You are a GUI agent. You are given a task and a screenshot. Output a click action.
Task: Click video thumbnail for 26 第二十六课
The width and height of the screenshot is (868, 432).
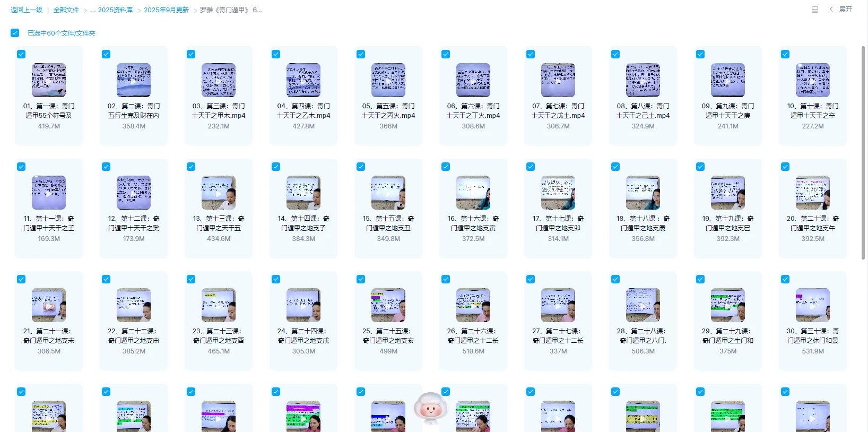click(x=473, y=305)
